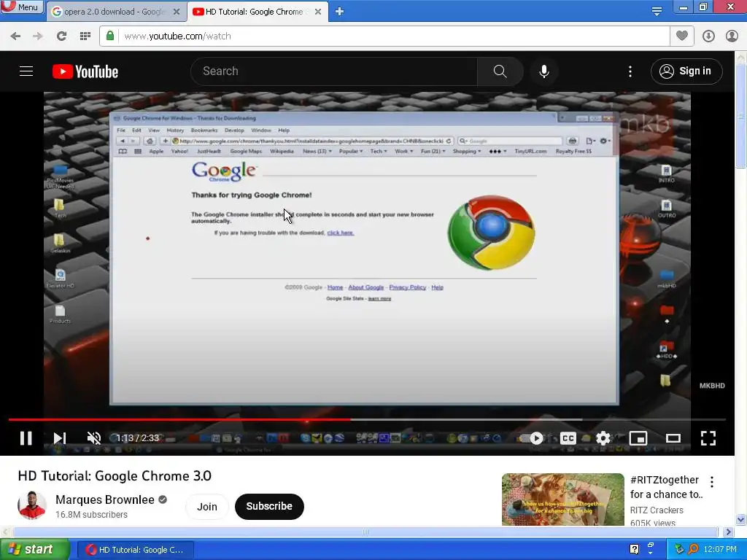Enter full screen mode
This screenshot has width=747, height=560.
pyautogui.click(x=708, y=438)
